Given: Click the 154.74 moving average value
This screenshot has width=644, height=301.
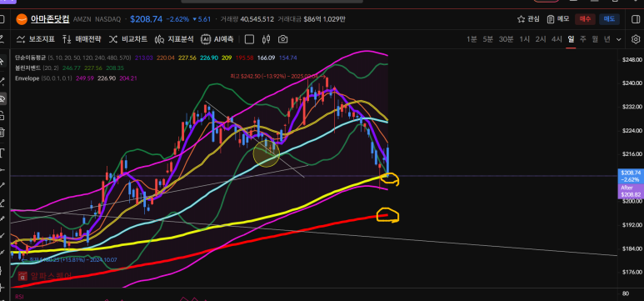Looking at the screenshot, I should click(x=288, y=58).
